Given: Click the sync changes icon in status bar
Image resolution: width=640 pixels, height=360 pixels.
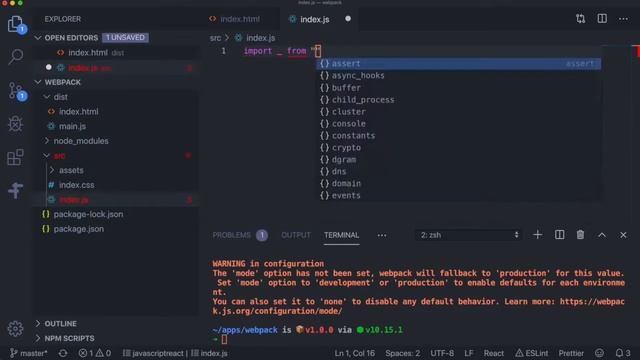Looking at the screenshot, I should 63,353.
